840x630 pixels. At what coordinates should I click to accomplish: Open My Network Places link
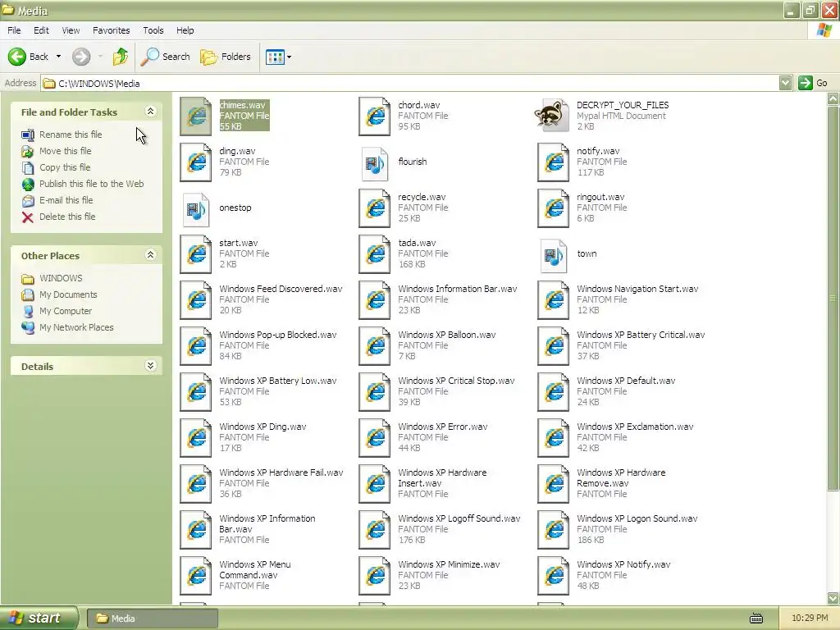[76, 327]
